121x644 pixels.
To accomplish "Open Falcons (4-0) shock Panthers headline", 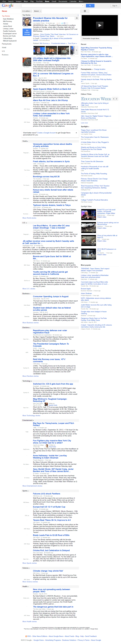I will (x=47, y=494).
